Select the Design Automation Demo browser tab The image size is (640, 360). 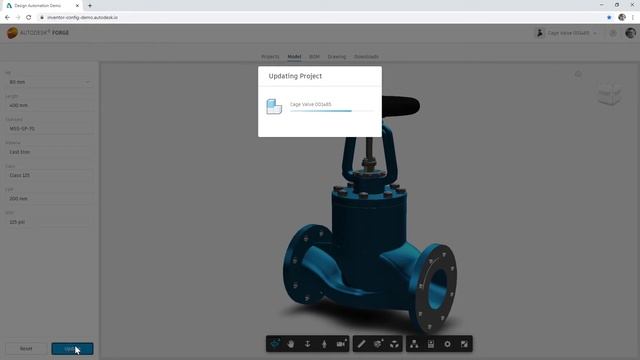coord(42,6)
